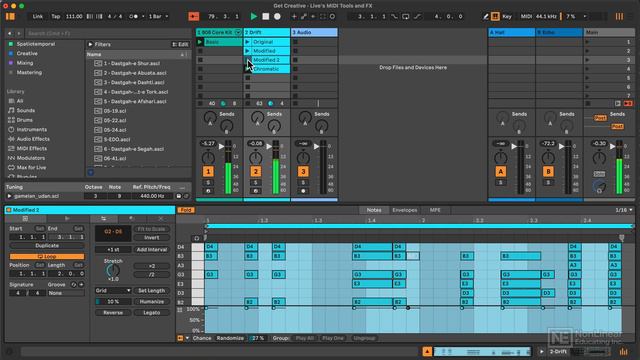Launch Main scene 1
Image resolution: width=640 pixels, height=360 pixels.
587,42
